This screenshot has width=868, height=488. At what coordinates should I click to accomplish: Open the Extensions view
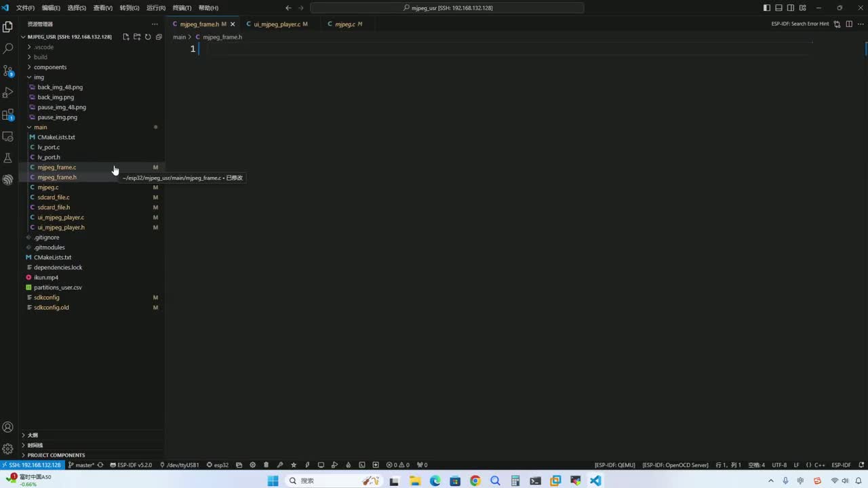tap(8, 115)
